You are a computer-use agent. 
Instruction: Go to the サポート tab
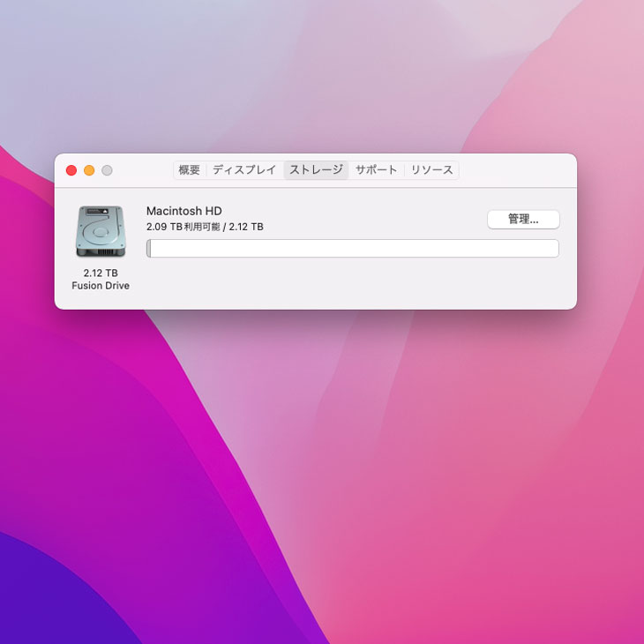377,170
